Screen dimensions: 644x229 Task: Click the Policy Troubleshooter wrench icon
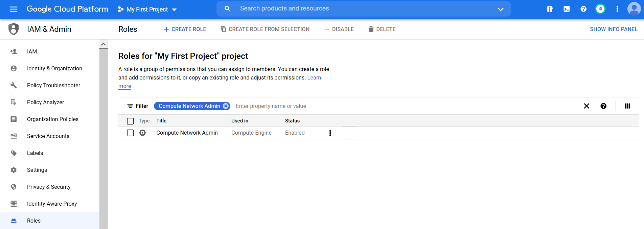(14, 85)
